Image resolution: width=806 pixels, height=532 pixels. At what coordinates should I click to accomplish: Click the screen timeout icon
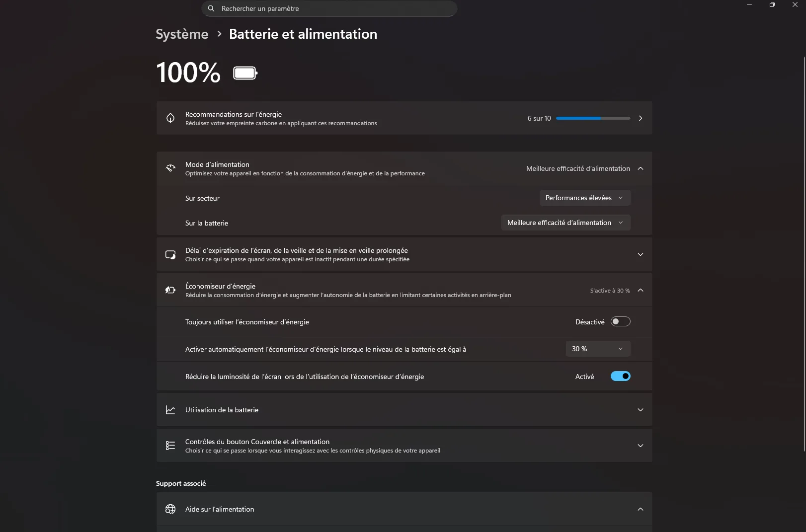pyautogui.click(x=170, y=254)
